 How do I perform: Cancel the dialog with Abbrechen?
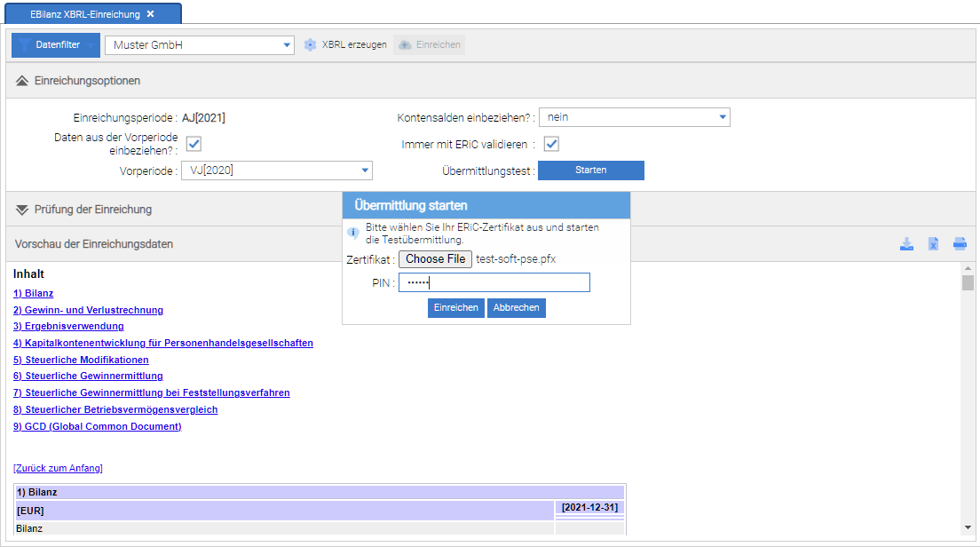coord(516,307)
